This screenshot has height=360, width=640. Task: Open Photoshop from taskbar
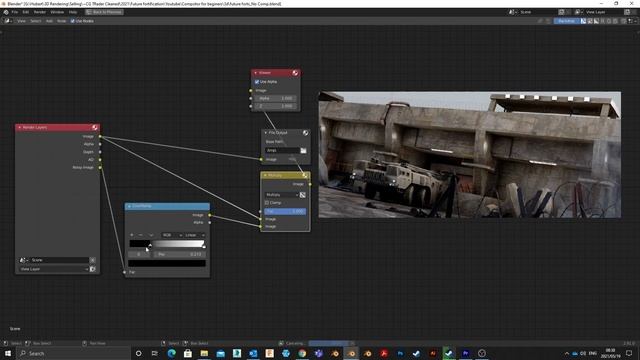click(400, 353)
